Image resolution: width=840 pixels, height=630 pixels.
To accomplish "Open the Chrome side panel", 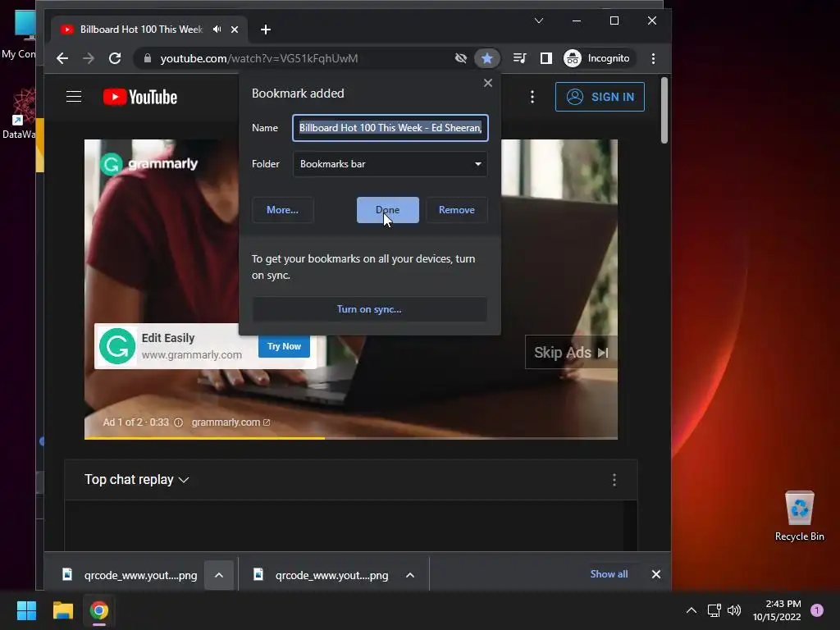I will 546,58.
